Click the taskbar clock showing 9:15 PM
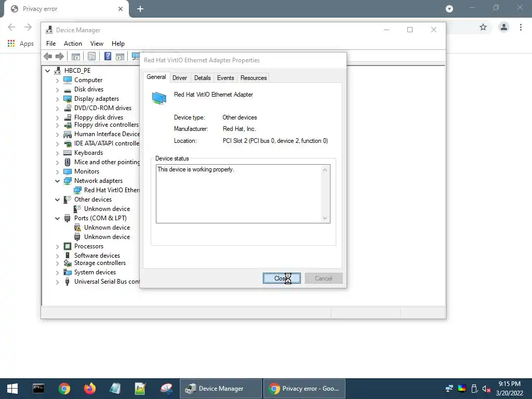Screen dimensions: 532x399 509,384
